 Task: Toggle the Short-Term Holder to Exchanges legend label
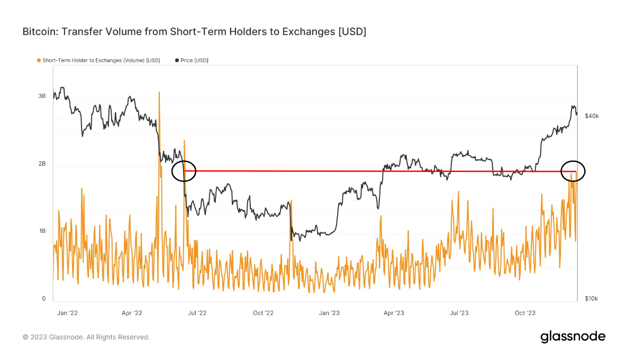click(101, 60)
